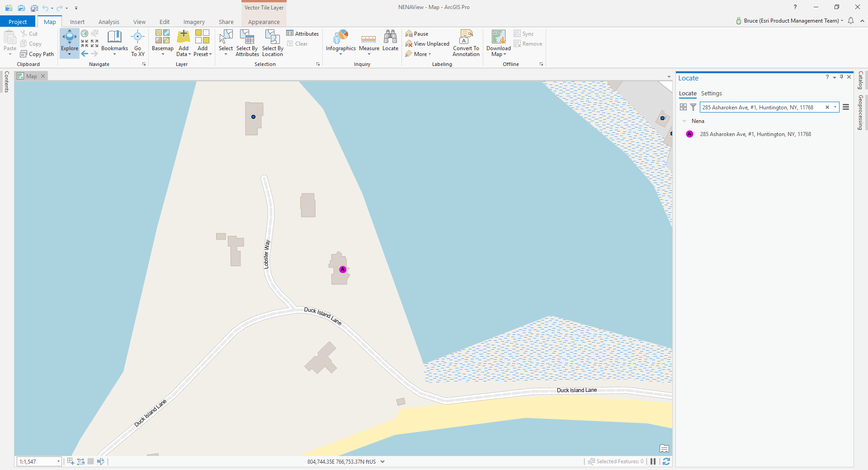The height and width of the screenshot is (470, 868).
Task: Click the Download Map icon
Action: [498, 37]
